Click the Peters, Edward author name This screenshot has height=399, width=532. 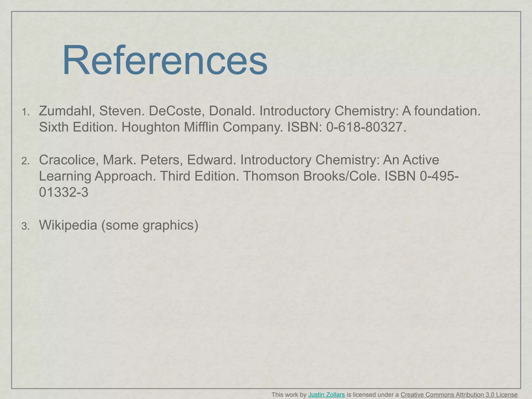(x=188, y=159)
